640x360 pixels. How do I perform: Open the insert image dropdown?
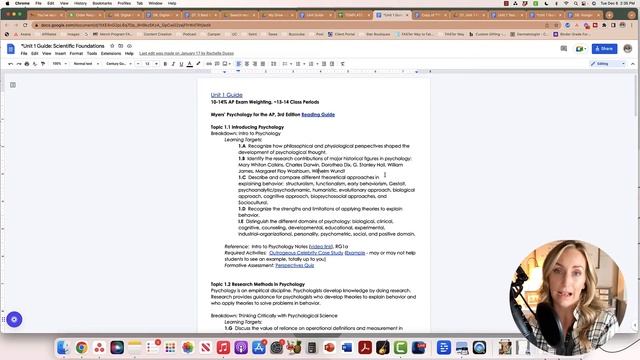click(227, 64)
